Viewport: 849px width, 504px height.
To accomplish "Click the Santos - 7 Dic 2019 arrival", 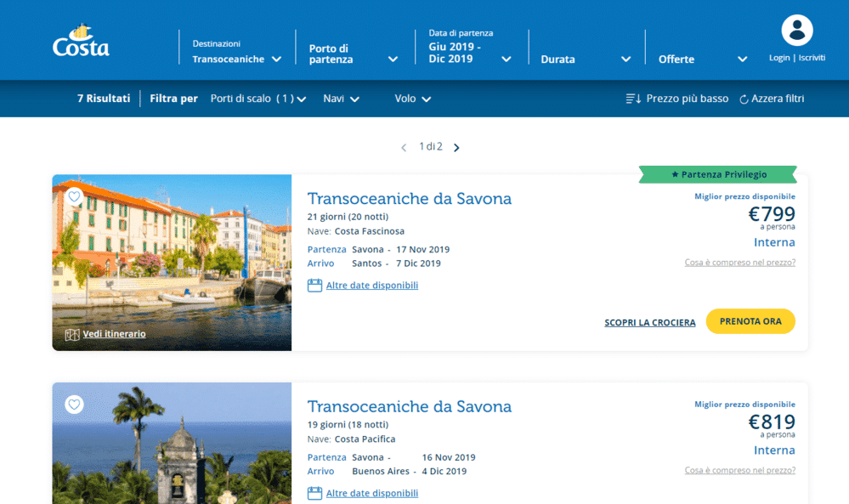I will coord(396,263).
